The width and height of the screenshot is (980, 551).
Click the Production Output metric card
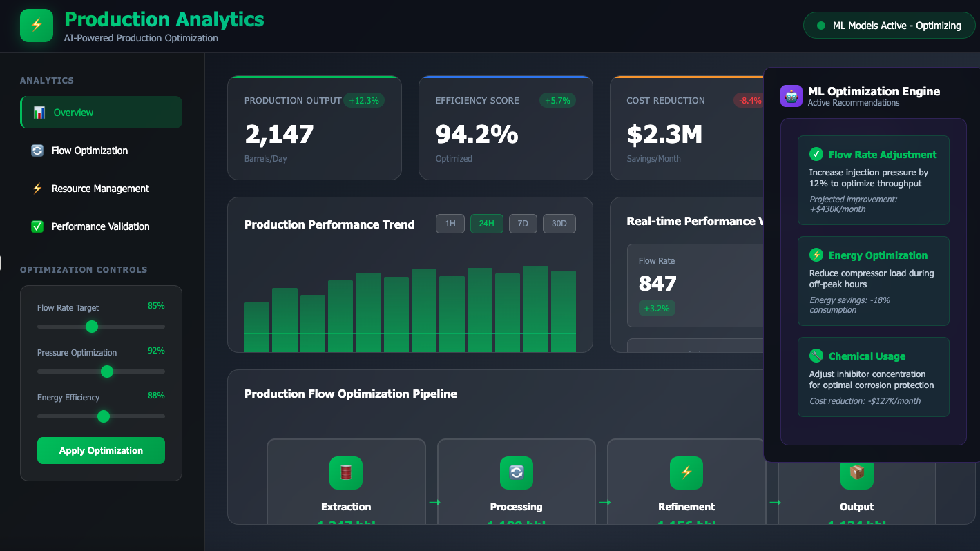pyautogui.click(x=314, y=128)
